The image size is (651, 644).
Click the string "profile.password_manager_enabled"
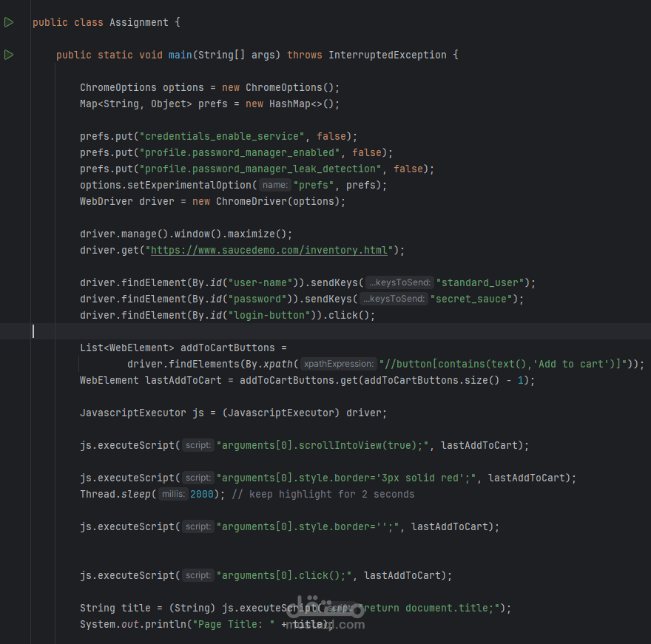click(x=240, y=153)
